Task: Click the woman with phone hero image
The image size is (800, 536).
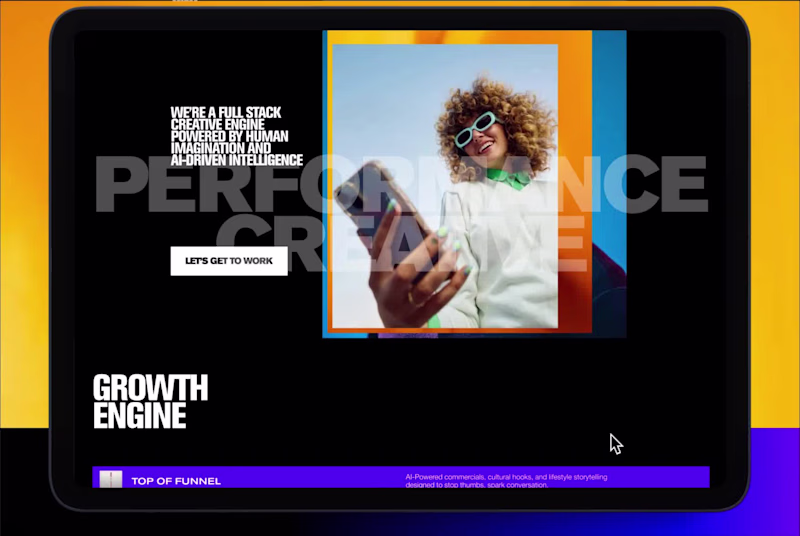Action: coord(445,186)
